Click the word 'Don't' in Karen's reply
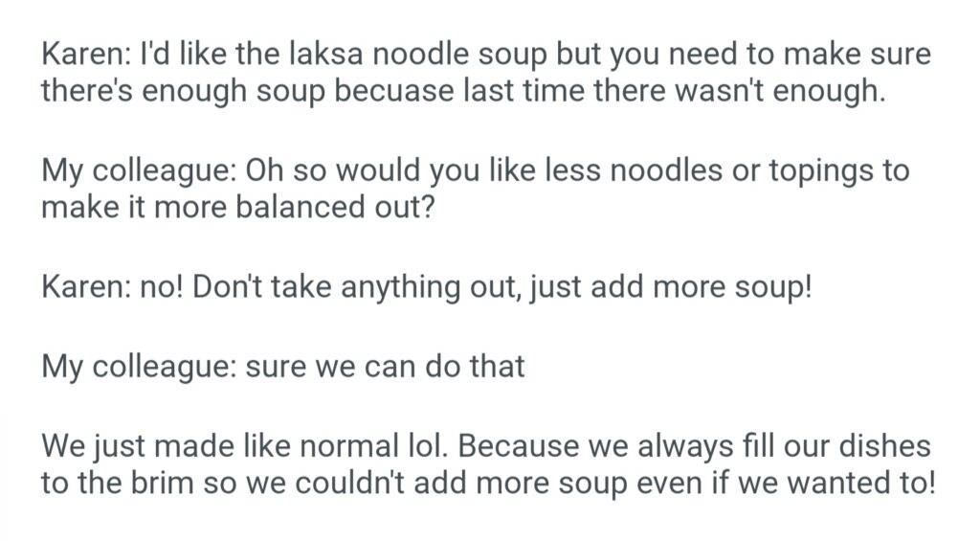This screenshot has height=541, width=980. tap(225, 288)
